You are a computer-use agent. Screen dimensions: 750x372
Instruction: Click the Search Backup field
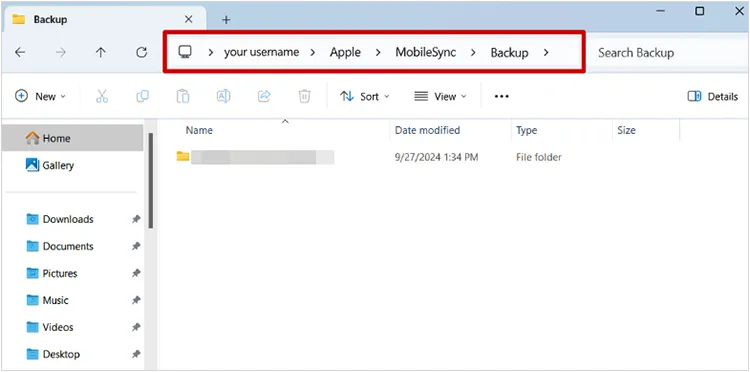coord(667,53)
